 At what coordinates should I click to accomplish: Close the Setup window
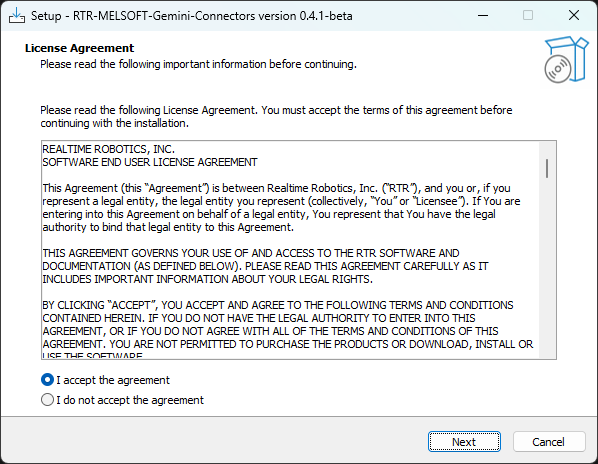click(x=574, y=16)
